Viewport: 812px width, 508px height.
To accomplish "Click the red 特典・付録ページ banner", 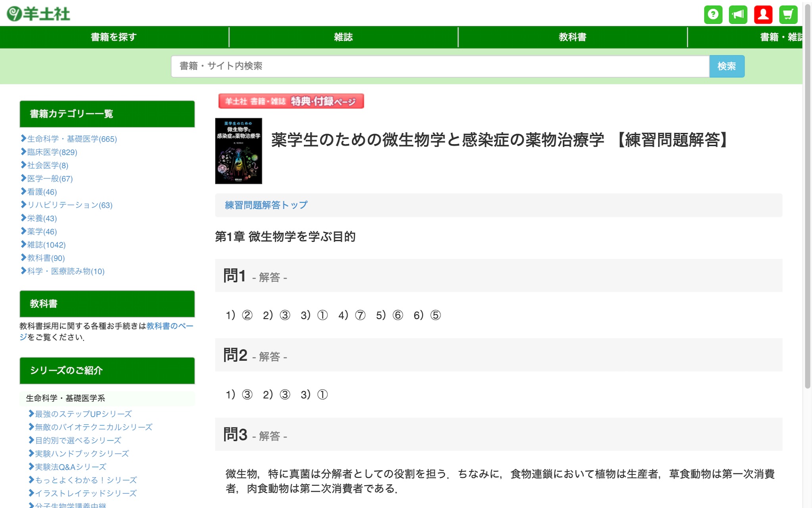I will [x=291, y=101].
